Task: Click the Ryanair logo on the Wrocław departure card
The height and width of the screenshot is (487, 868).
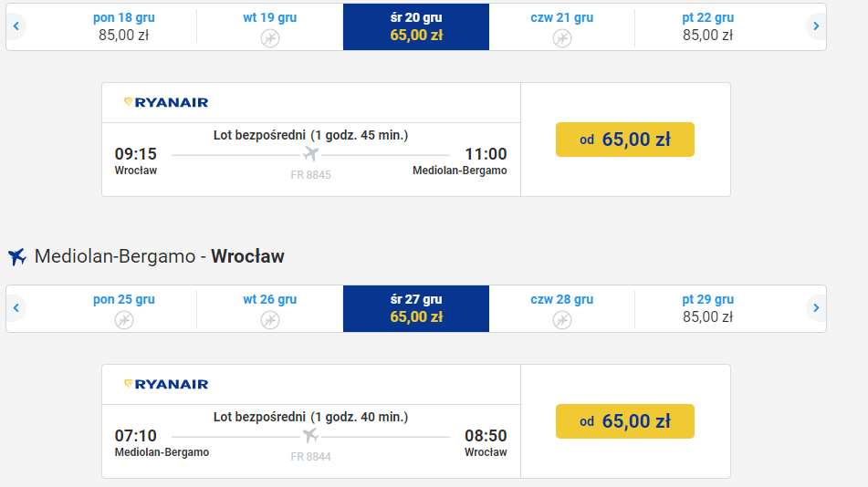Action: (166, 102)
